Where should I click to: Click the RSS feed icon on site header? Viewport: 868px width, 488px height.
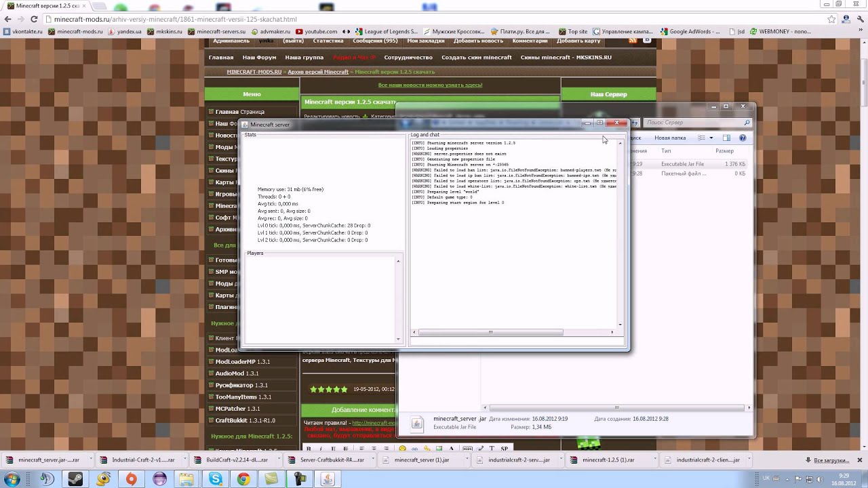[x=633, y=41]
